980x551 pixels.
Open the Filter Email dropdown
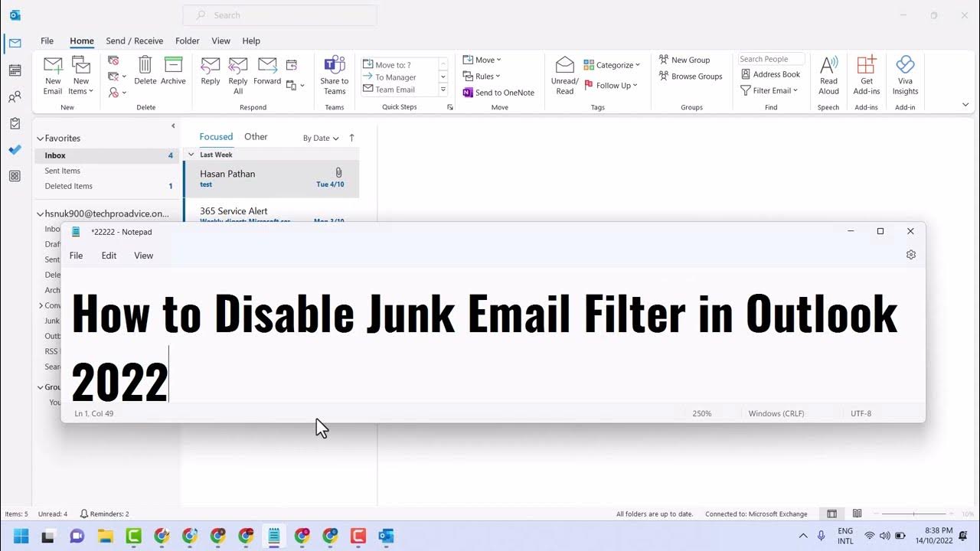click(x=769, y=90)
